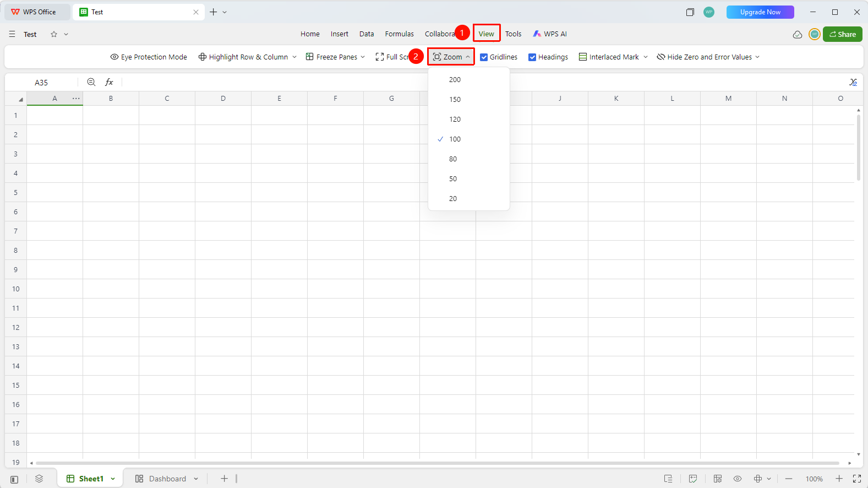Click the 100% zoom level in status bar
Viewport: 868px width, 488px height.
(x=814, y=479)
